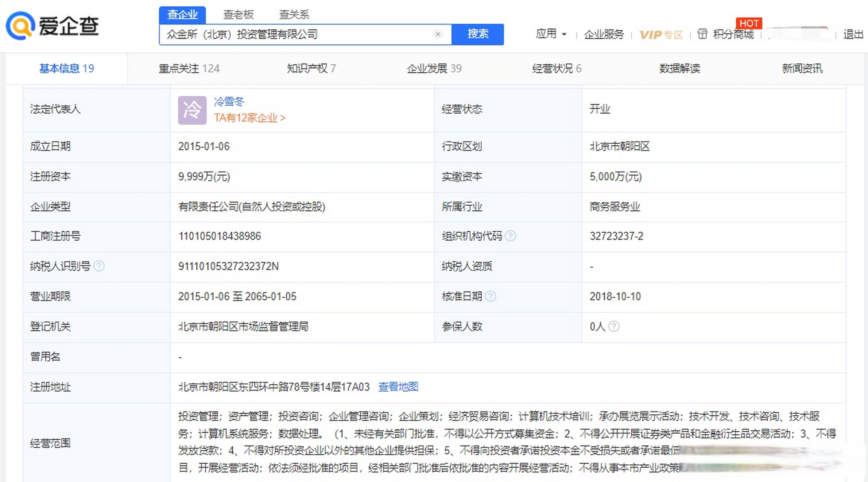This screenshot has height=482, width=868.
Task: Switch to the 查关系 search tab
Action: (294, 15)
